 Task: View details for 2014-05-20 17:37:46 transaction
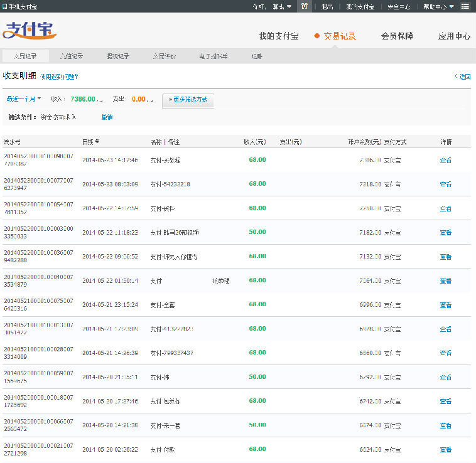[x=446, y=401]
